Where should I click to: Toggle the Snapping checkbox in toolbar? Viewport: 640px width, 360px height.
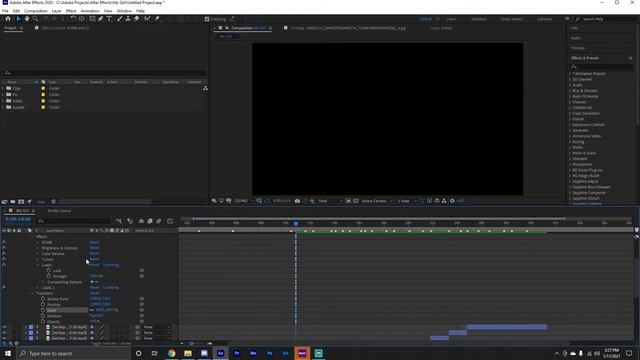point(207,19)
